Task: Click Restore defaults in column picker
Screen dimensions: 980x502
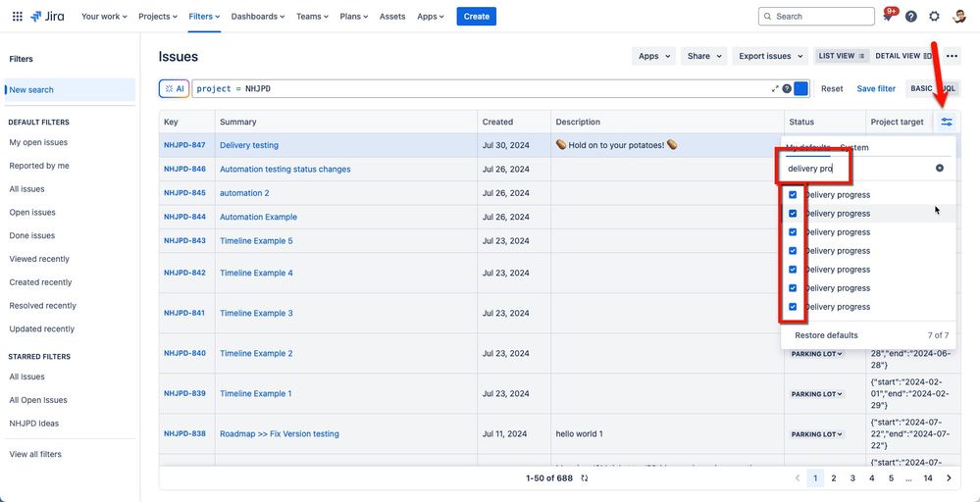Action: click(x=826, y=335)
